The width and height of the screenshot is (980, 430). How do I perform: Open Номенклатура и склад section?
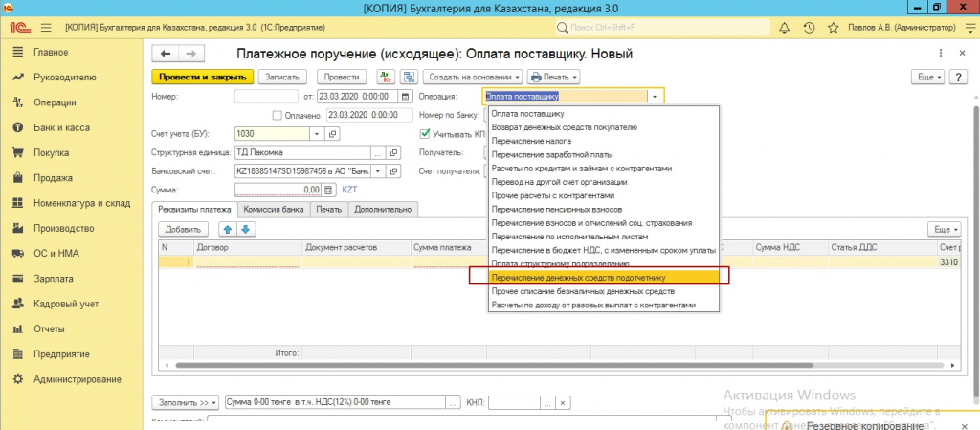click(82, 203)
